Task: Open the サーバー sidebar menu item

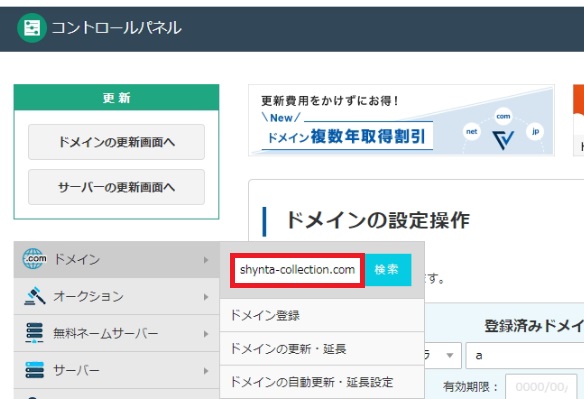Action: tap(117, 370)
